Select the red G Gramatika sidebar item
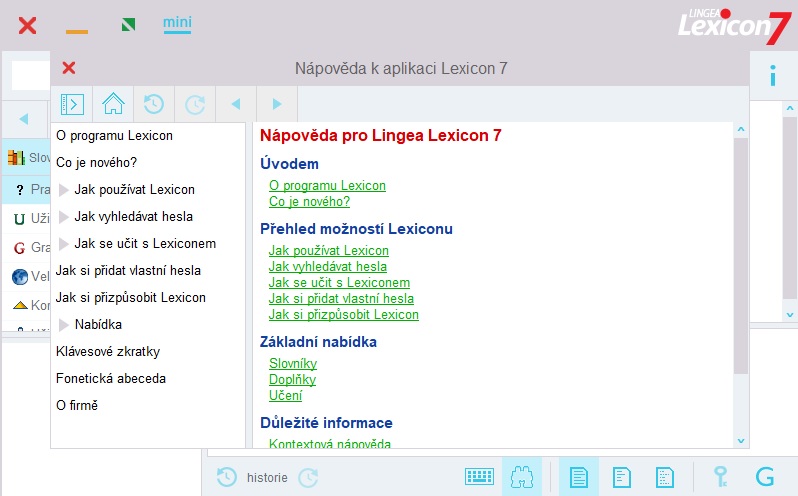 tap(19, 248)
